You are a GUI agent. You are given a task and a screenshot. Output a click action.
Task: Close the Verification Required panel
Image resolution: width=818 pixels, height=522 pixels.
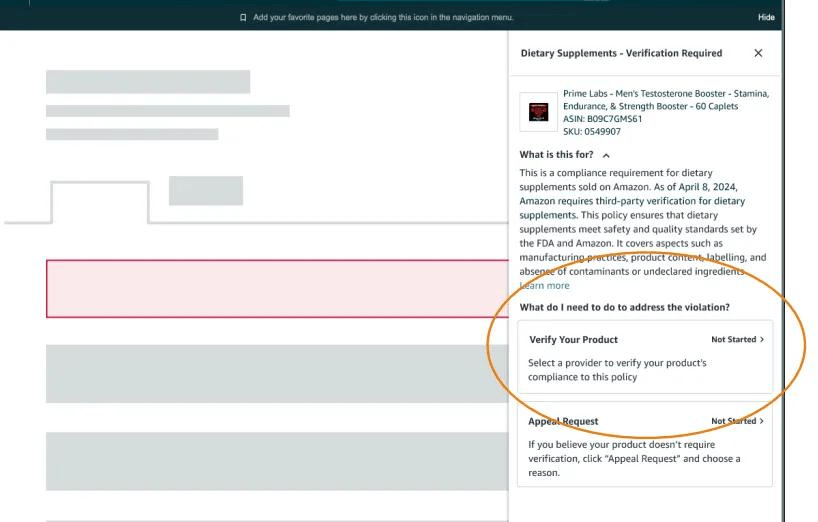click(757, 53)
